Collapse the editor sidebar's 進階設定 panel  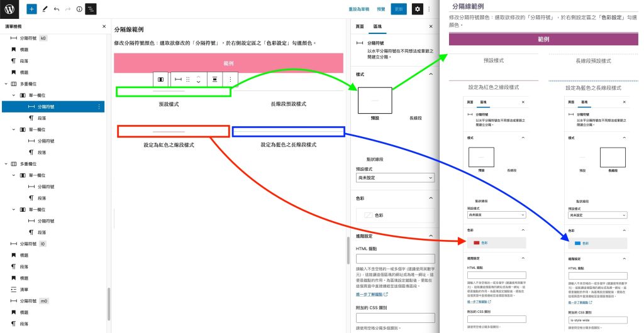tap(430, 236)
